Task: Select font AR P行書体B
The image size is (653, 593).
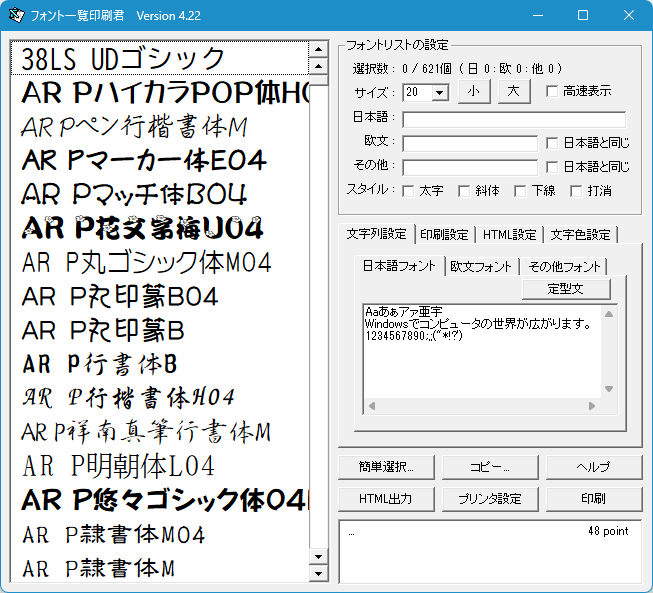Action: (x=160, y=364)
